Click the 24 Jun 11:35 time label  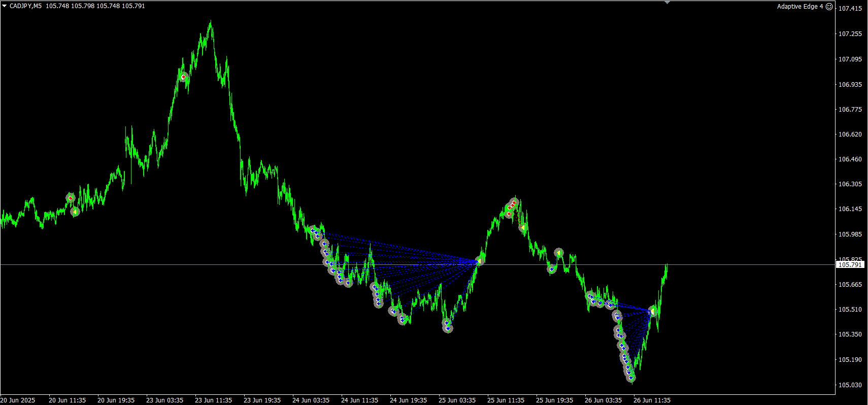click(x=359, y=400)
